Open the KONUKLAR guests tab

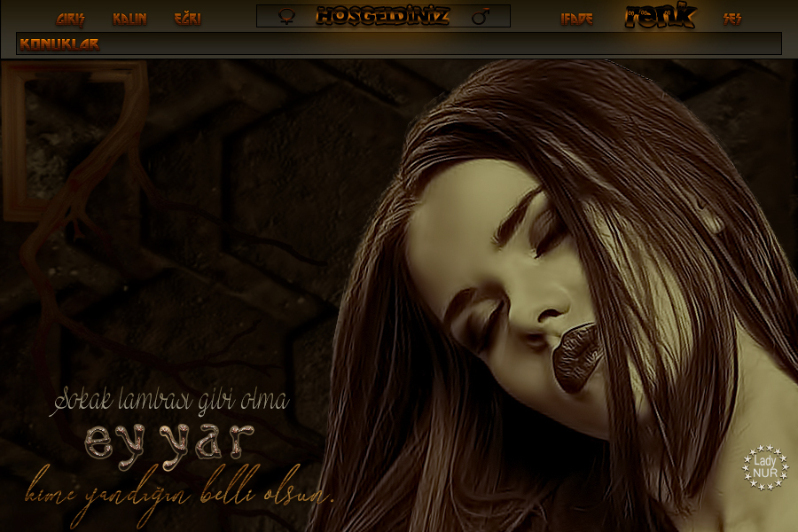tap(59, 43)
